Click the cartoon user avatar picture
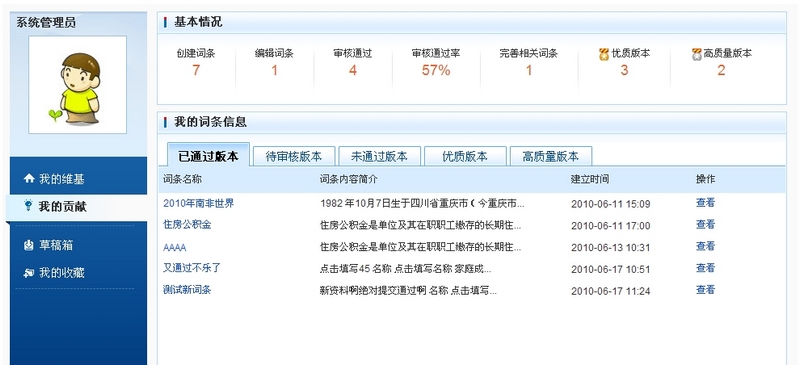Screen dimensions: 800x365 pyautogui.click(x=78, y=85)
